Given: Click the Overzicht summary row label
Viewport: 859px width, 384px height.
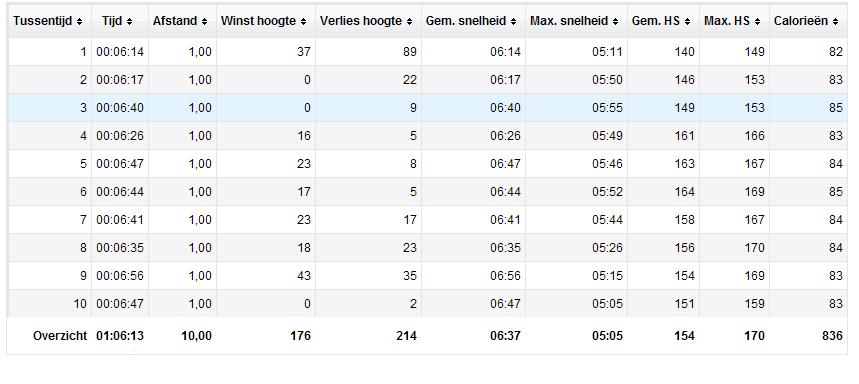Looking at the screenshot, I should coord(60,336).
